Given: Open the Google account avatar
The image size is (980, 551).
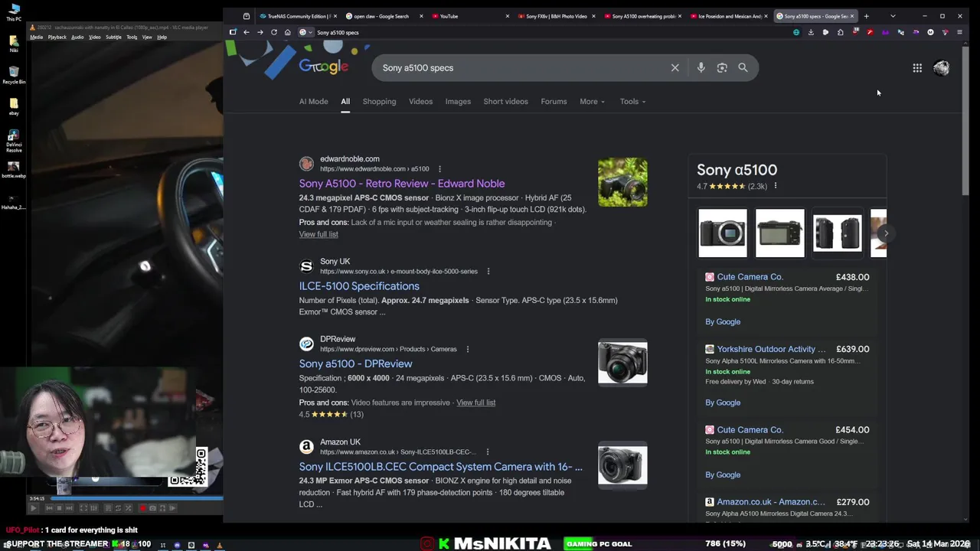Looking at the screenshot, I should (941, 68).
